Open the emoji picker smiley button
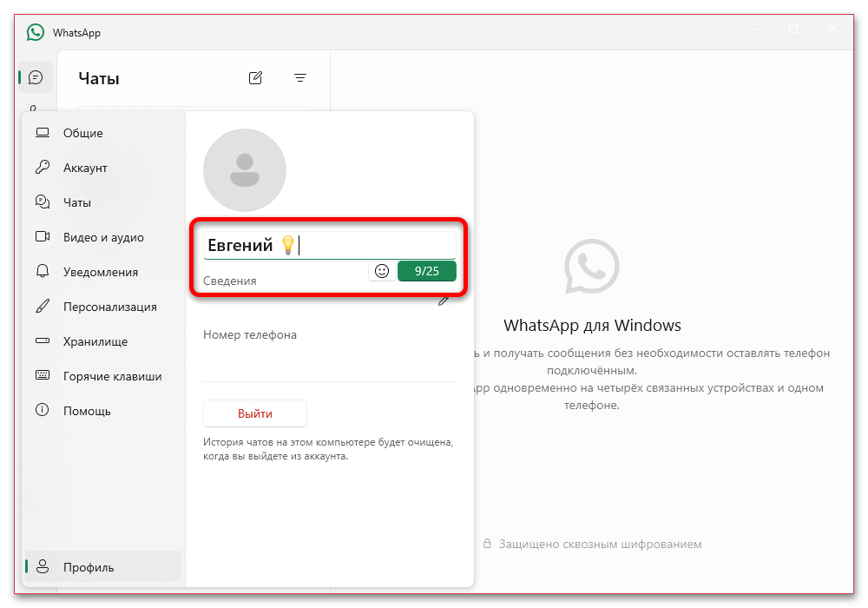The height and width of the screenshot is (608, 868). 382,271
